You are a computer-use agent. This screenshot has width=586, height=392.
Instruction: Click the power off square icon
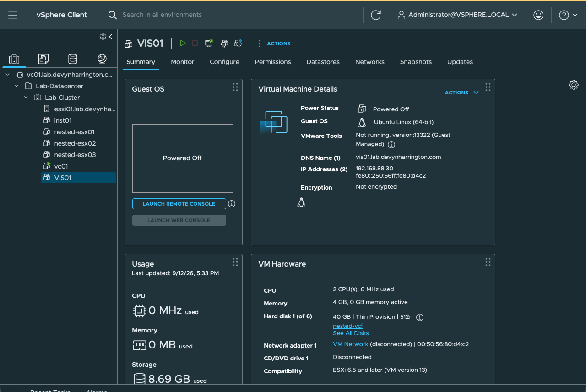coord(195,43)
